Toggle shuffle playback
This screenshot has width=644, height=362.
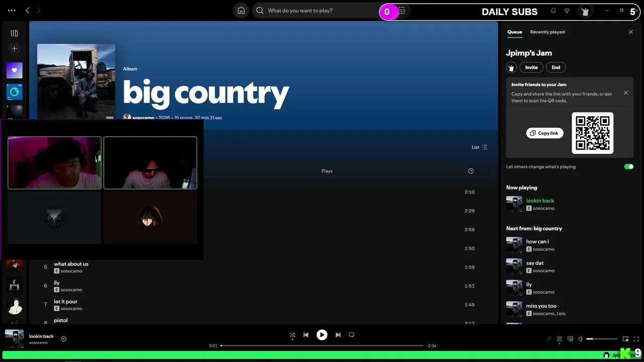pos(292,335)
